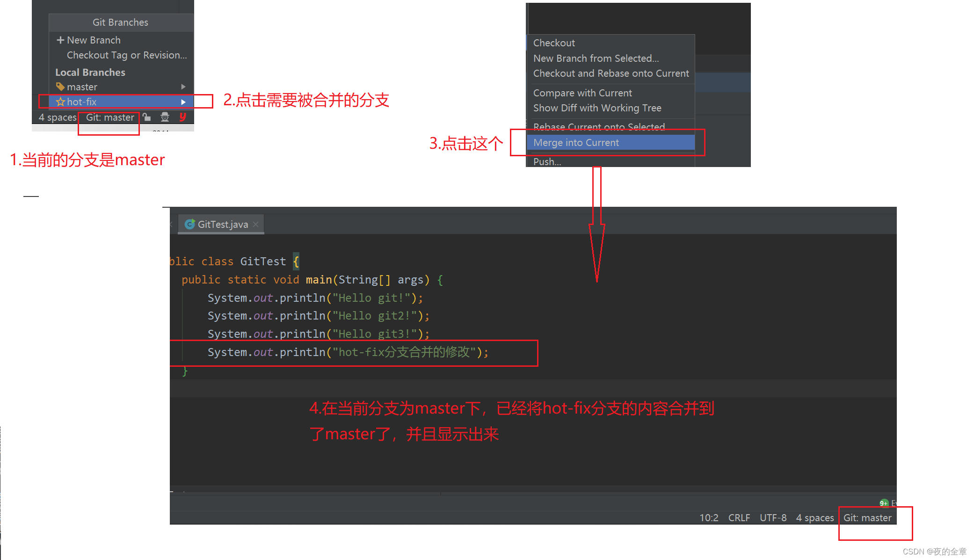Screen dimensions: 974x560
Task: Select Compare with Current option
Action: (582, 92)
